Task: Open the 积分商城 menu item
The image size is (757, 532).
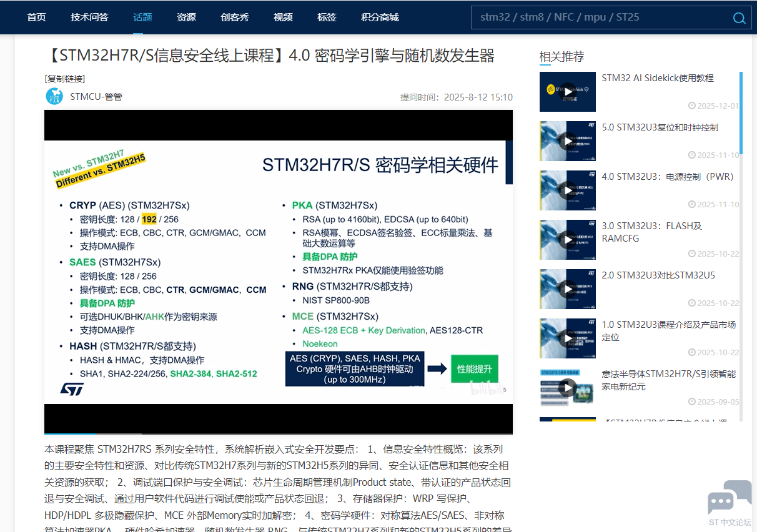Action: 378,17
